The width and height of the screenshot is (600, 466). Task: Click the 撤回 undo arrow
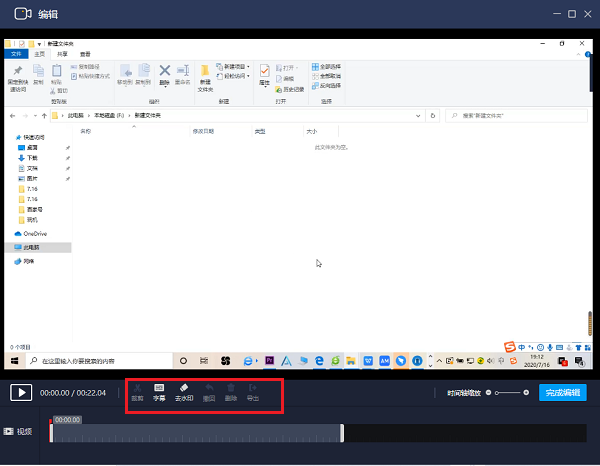(x=209, y=393)
